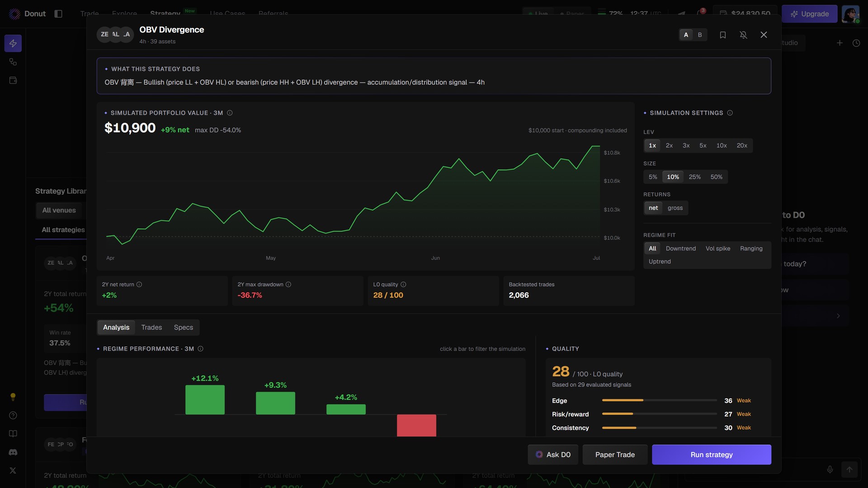Click the microphone icon in chat input
This screenshot has height=488, width=868.
tap(830, 469)
